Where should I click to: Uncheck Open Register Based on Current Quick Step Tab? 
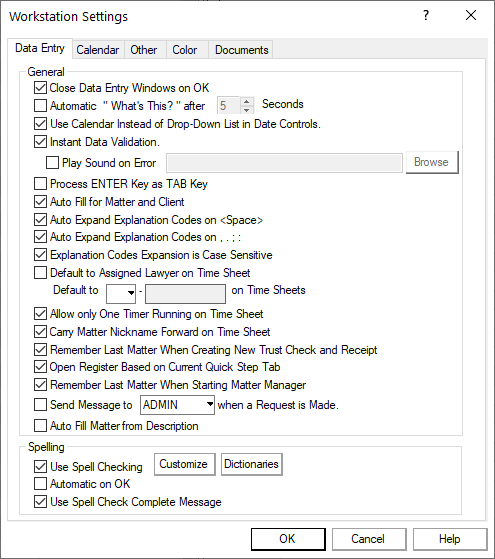pos(40,366)
